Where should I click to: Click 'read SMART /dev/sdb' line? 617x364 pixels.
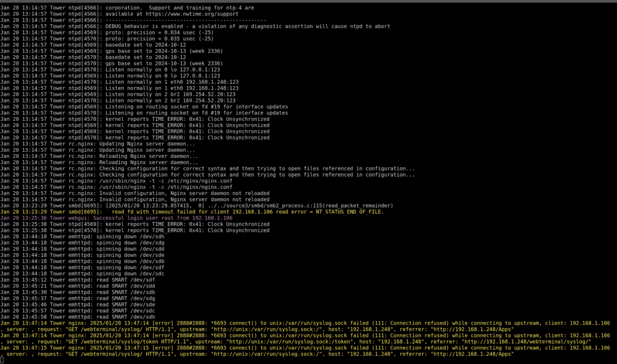pos(78,292)
